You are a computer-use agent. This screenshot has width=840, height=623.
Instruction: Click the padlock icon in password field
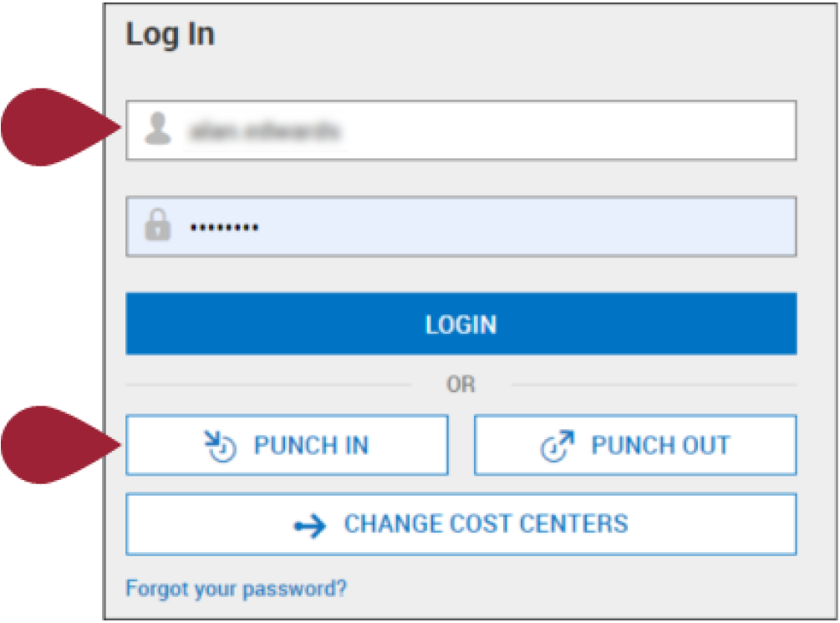point(157,225)
